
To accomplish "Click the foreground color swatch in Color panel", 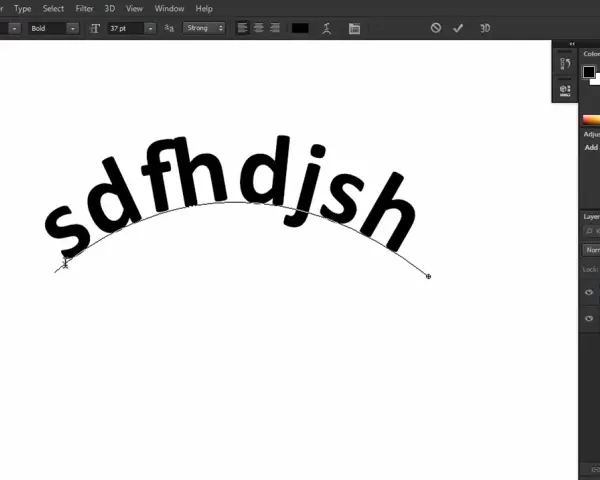I will click(589, 72).
